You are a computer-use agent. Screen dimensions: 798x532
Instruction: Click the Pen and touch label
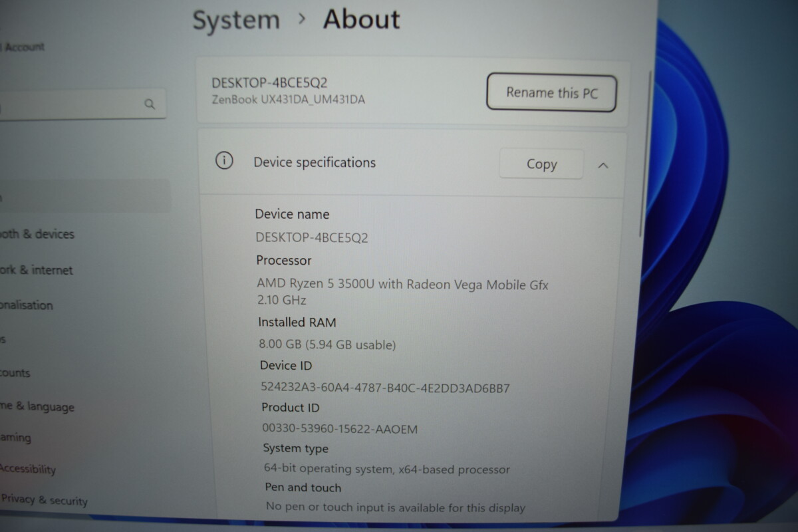pos(303,487)
